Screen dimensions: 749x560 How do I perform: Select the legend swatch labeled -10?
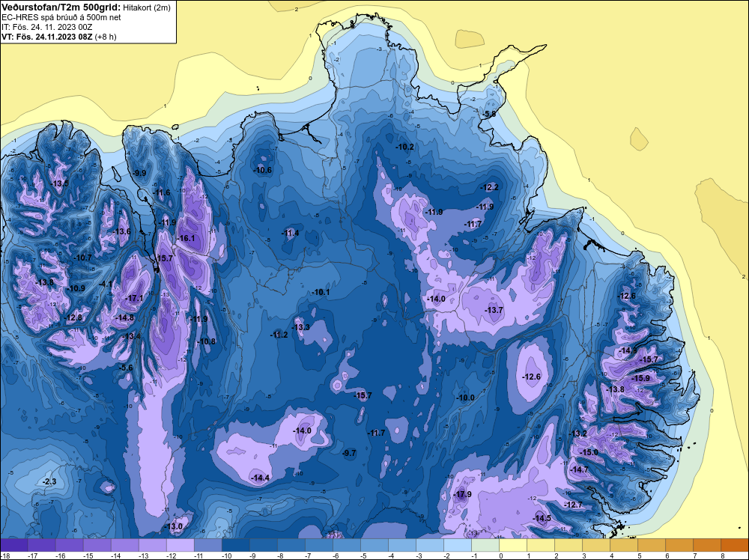(235, 545)
